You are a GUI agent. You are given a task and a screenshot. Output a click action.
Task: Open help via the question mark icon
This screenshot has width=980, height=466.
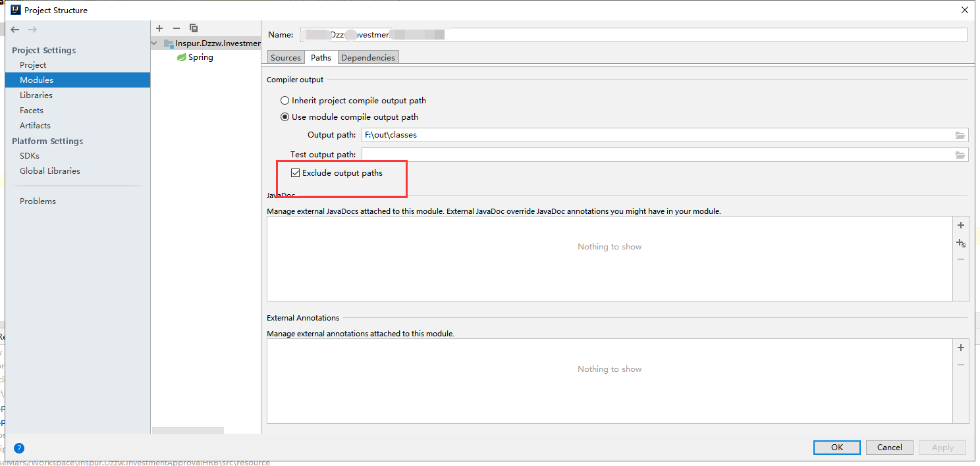(18, 448)
